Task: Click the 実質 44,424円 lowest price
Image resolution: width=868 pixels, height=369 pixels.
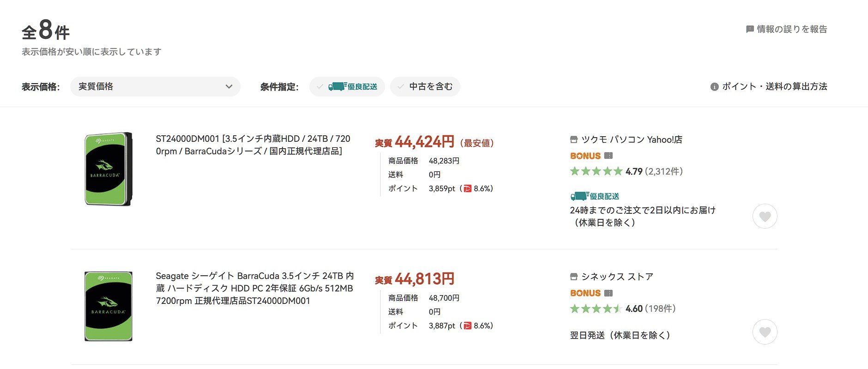Action: coord(415,142)
